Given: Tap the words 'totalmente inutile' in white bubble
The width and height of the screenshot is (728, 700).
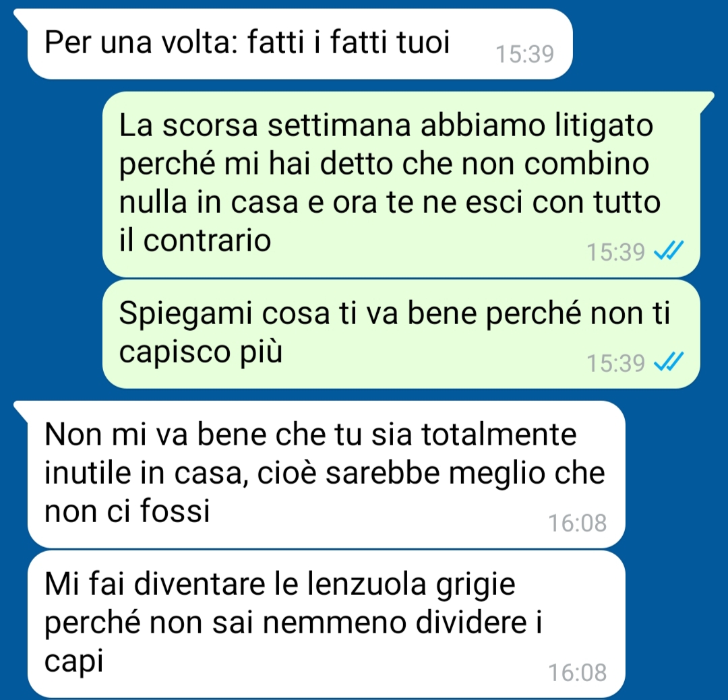Looking at the screenshot, I should [x=311, y=454].
